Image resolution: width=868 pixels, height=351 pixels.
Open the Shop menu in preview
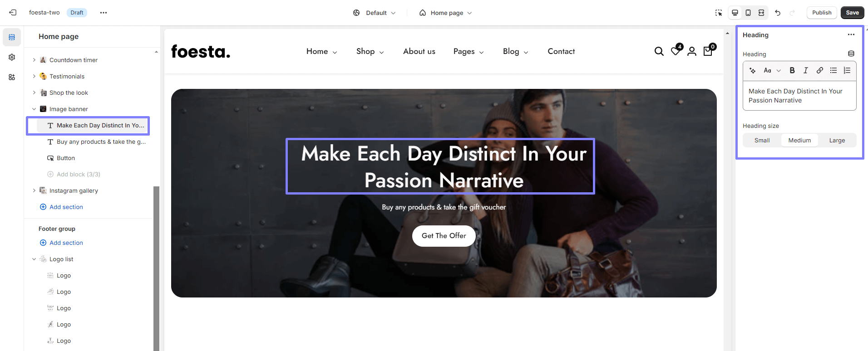(x=370, y=51)
